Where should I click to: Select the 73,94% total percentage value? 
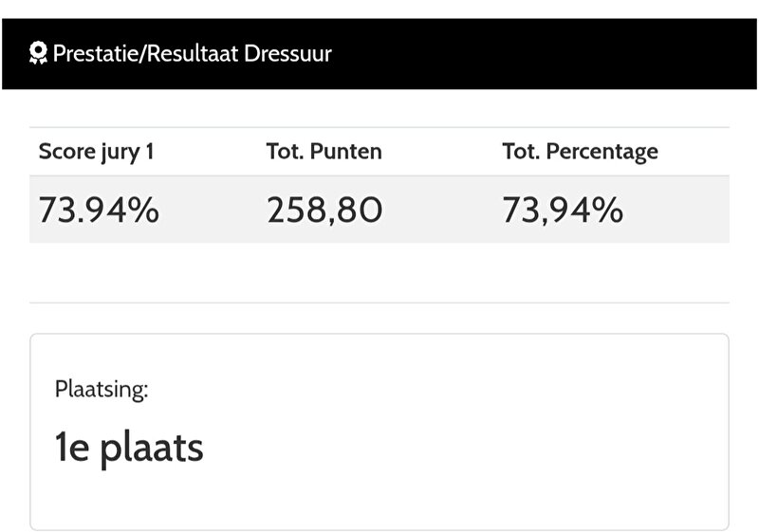click(563, 210)
